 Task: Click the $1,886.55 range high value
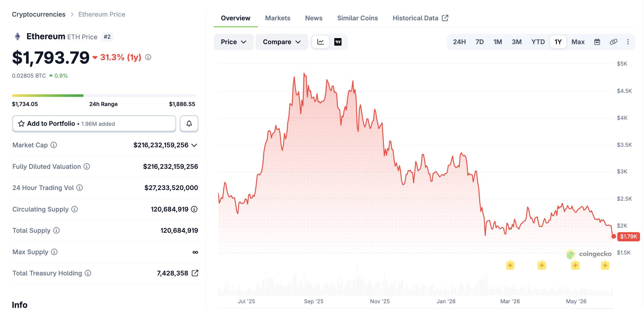(x=182, y=104)
